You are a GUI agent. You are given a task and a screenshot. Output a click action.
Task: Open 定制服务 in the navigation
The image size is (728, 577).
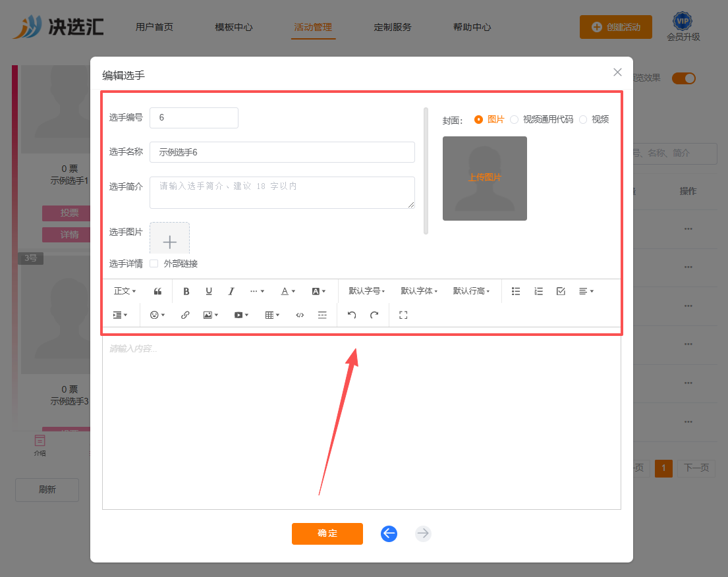coord(392,27)
